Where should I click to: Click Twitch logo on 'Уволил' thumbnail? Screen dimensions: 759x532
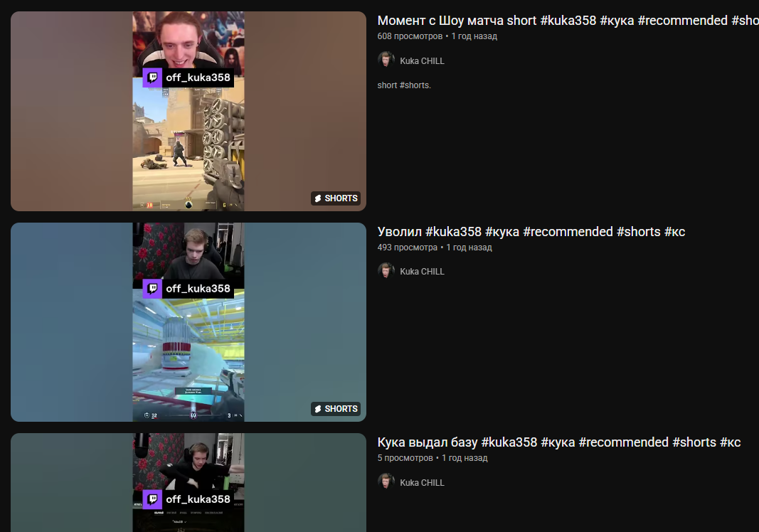pos(152,289)
